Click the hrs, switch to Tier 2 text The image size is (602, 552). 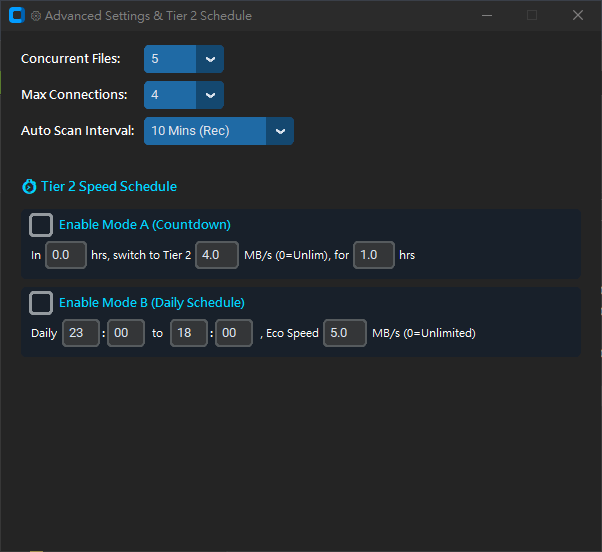tap(141, 255)
